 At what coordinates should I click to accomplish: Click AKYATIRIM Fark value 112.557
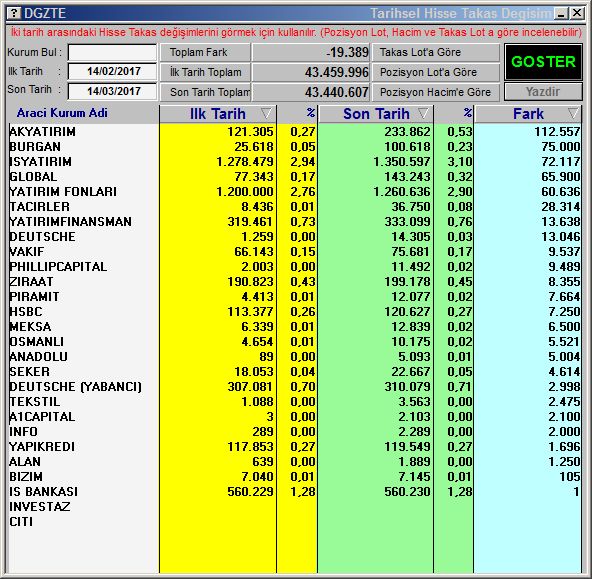click(x=557, y=132)
